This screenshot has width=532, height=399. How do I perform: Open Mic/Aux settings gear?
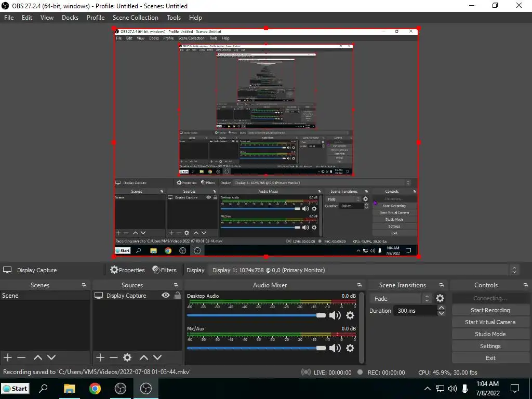350,348
